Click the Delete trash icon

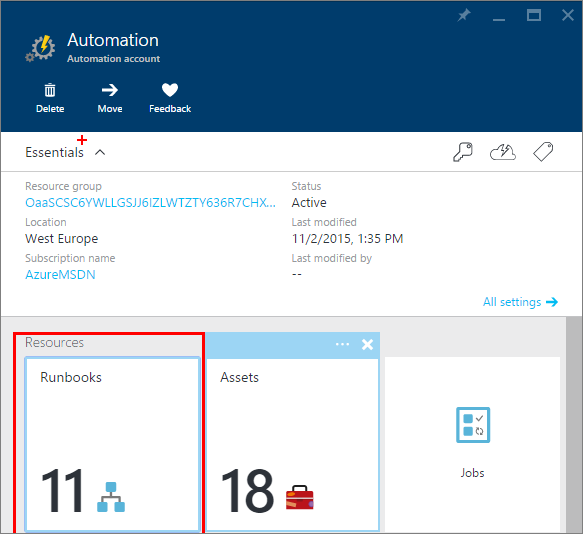coord(50,90)
